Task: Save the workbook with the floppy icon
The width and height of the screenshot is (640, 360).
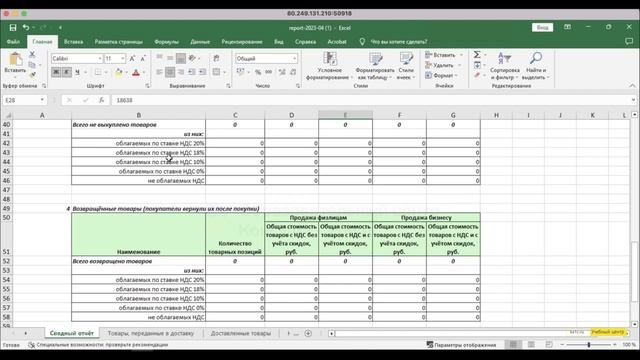Action: click(13, 28)
